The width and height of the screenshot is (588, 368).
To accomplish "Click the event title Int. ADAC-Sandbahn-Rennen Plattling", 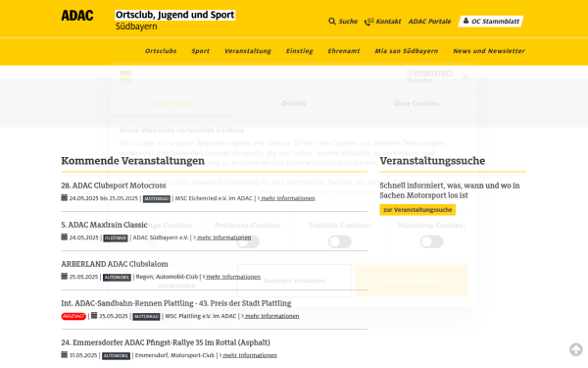I will point(176,303).
